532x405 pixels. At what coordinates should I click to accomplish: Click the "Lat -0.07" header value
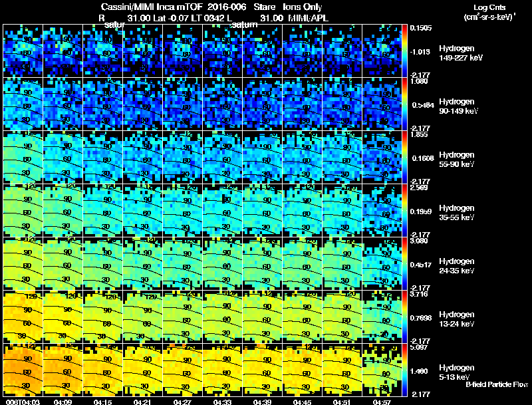(172, 18)
